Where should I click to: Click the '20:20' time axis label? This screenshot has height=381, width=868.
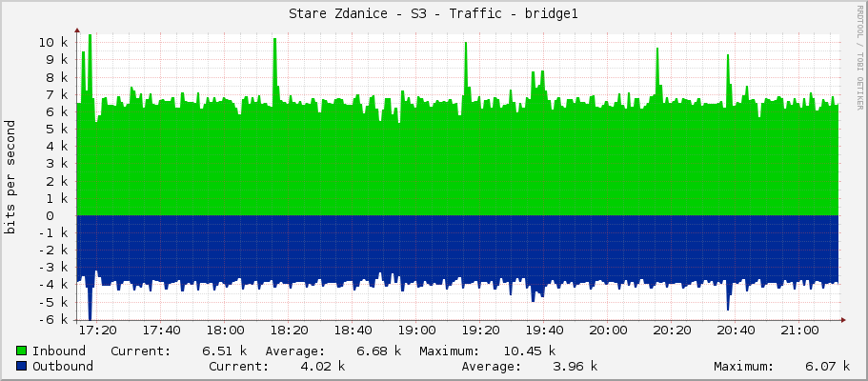coord(672,331)
